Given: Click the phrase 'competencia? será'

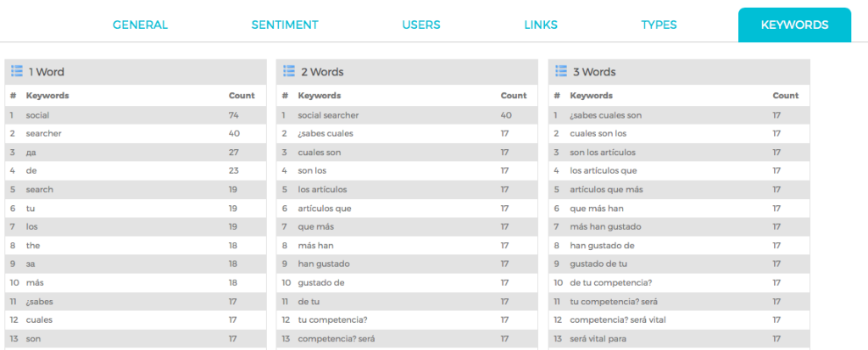Looking at the screenshot, I should (337, 339).
